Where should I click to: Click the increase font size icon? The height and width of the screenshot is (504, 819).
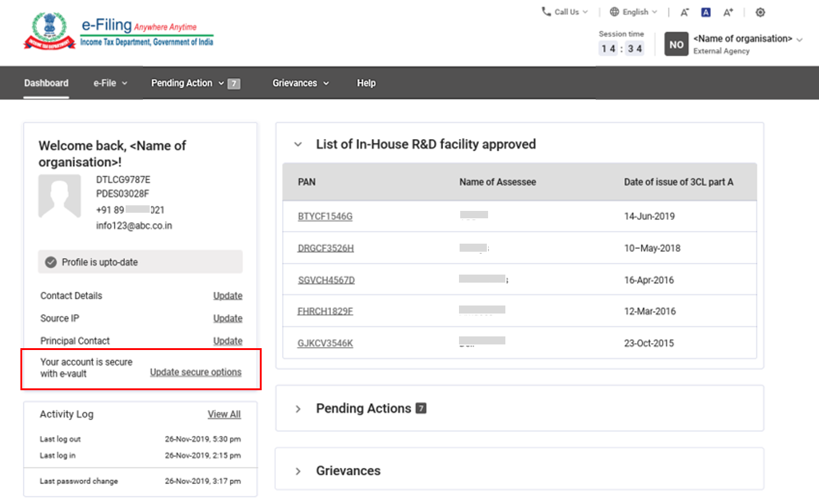click(x=728, y=12)
